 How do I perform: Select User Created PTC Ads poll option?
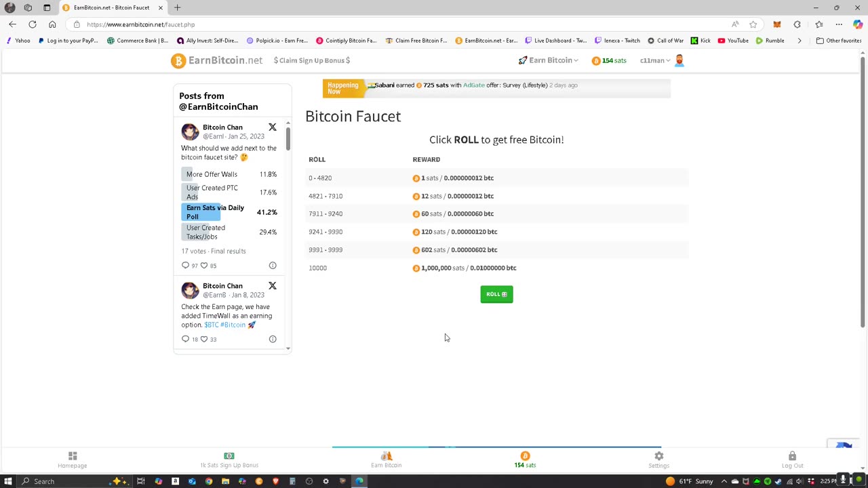pyautogui.click(x=229, y=192)
